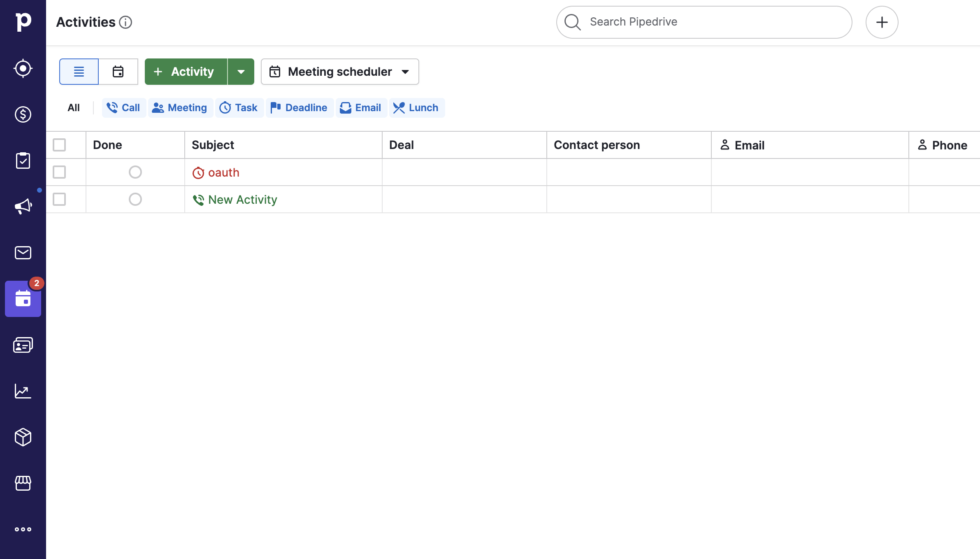Open Products using the box icon

[23, 437]
